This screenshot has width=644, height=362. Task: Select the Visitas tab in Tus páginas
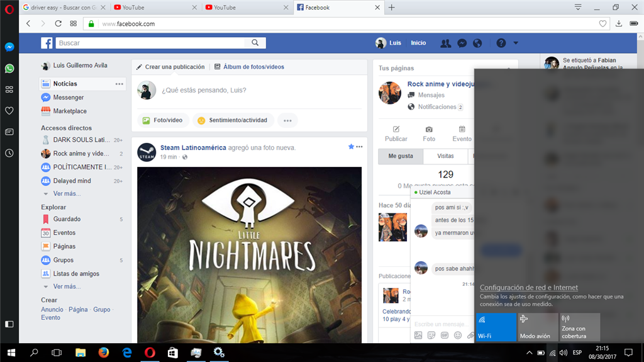tap(446, 156)
